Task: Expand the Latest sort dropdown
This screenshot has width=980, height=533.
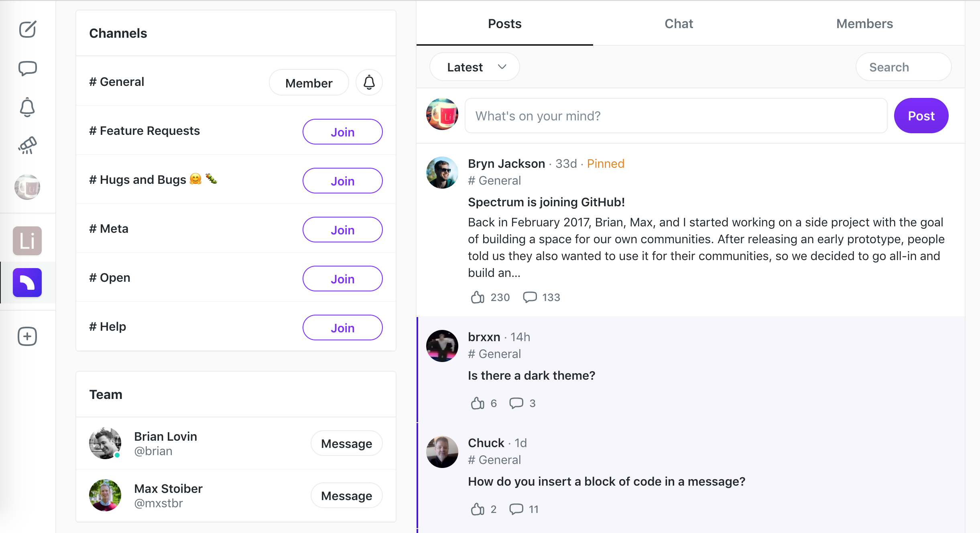Action: coord(475,67)
